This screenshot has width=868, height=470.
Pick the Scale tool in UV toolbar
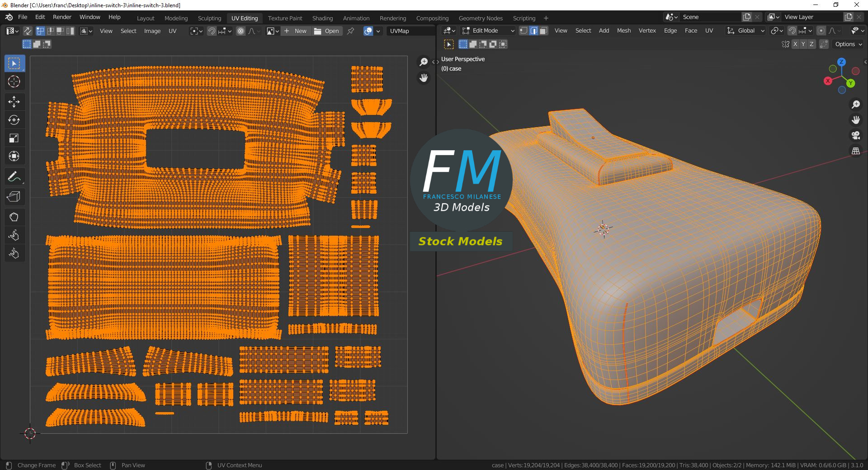(14, 138)
